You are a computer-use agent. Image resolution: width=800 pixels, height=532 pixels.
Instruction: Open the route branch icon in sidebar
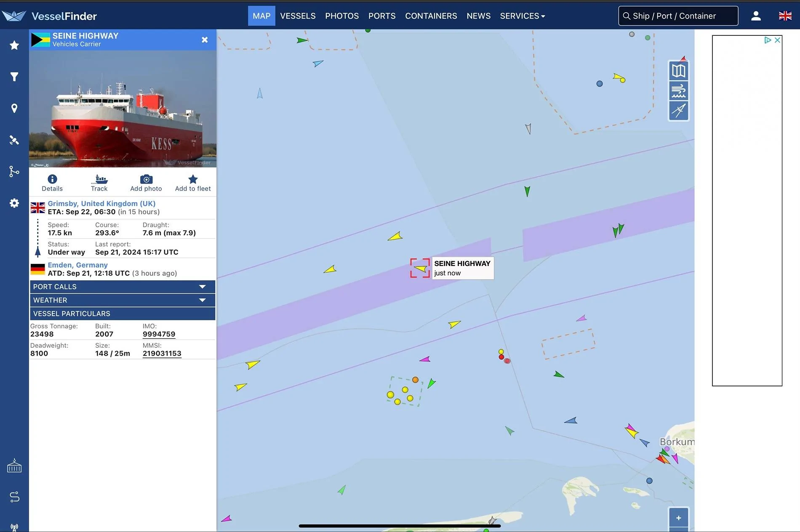(x=14, y=171)
